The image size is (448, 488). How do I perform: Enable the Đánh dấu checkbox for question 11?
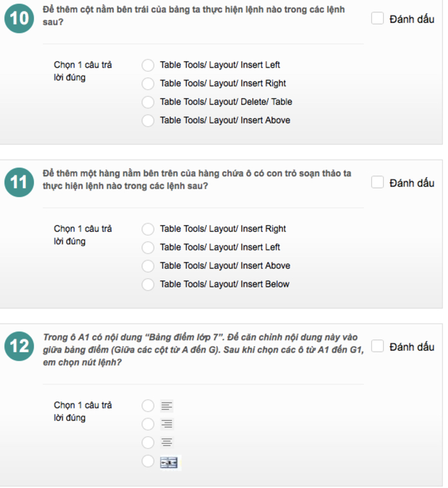(377, 182)
